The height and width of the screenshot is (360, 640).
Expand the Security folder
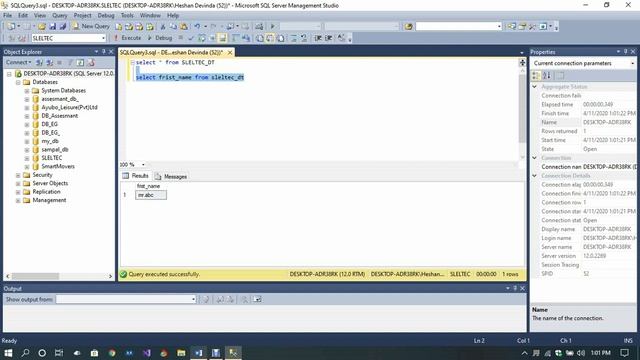[x=18, y=175]
